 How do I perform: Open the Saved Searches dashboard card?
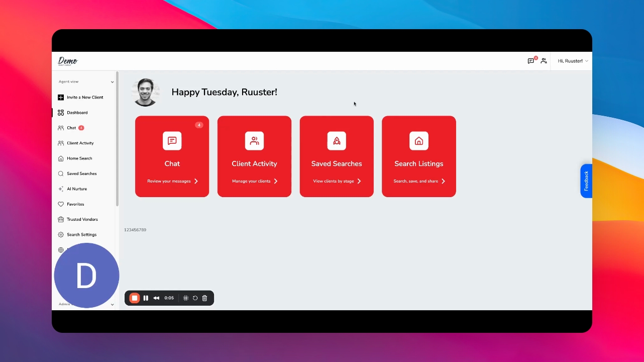click(337, 156)
